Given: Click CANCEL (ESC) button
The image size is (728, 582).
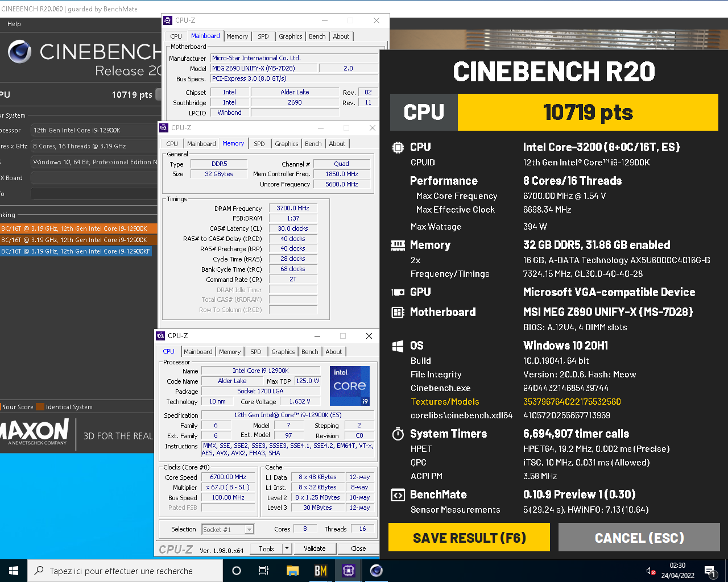Looking at the screenshot, I should pos(639,538).
